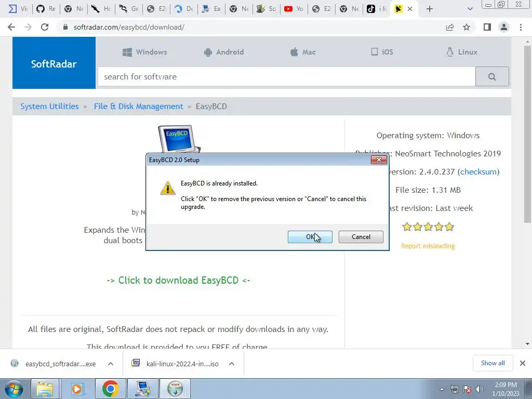The image size is (532, 399).
Task: Click the browser forward arrow
Action: pos(28,27)
